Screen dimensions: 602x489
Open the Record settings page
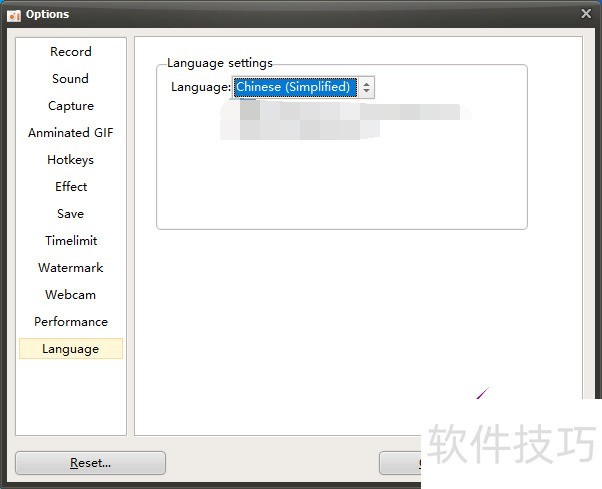(x=71, y=51)
